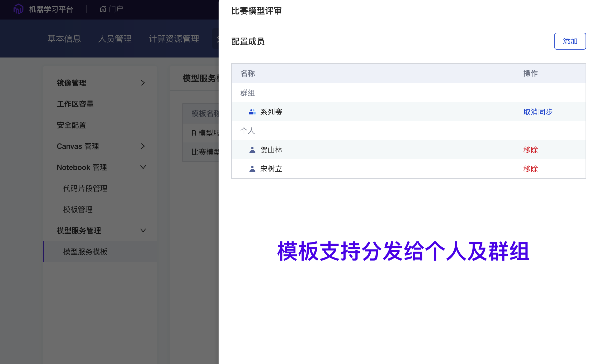This screenshot has width=594, height=364.
Task: Collapse the 模型服务管理 section
Action: (x=143, y=231)
